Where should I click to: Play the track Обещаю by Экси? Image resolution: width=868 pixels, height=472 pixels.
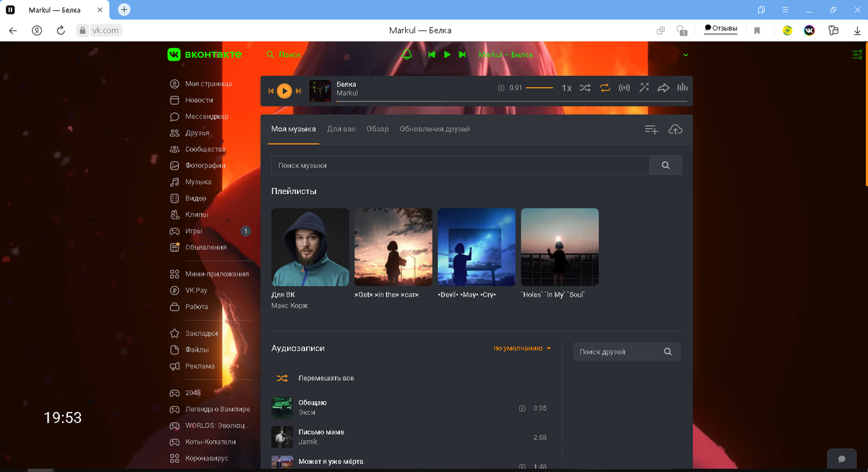tap(409, 408)
